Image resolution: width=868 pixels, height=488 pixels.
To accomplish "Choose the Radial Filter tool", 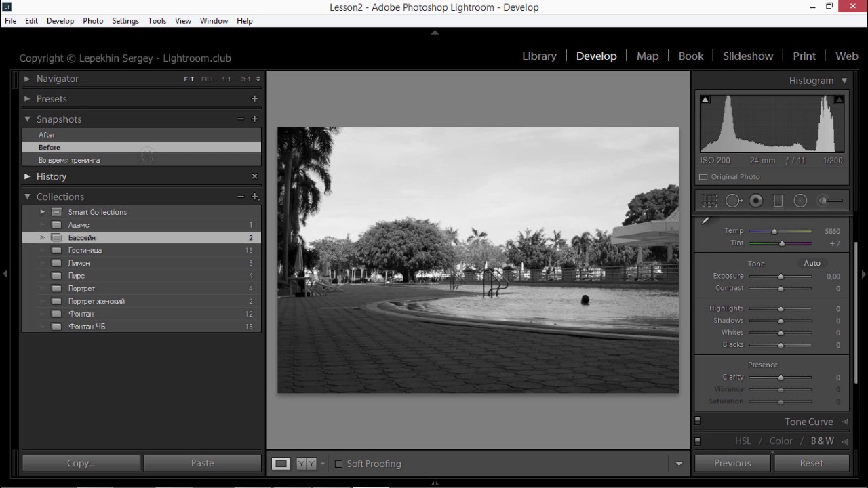I will point(800,201).
